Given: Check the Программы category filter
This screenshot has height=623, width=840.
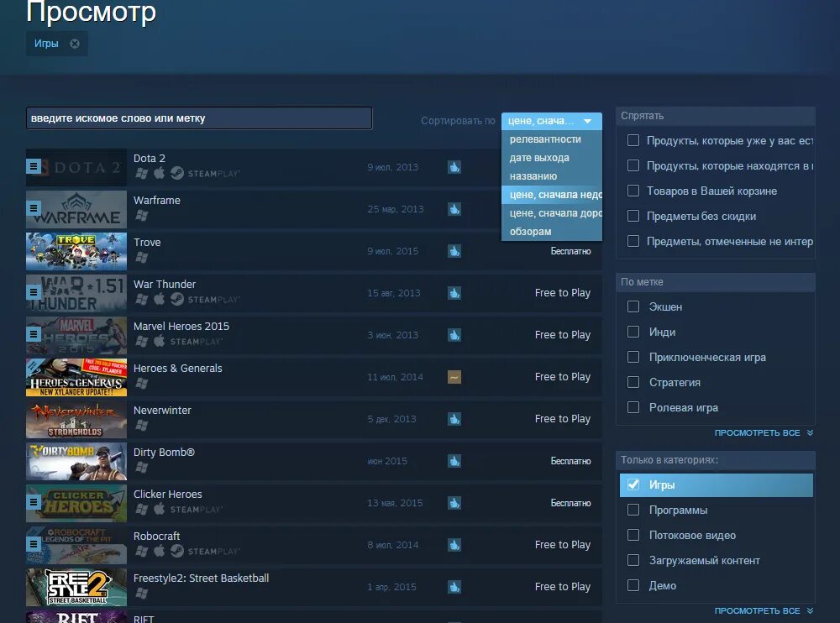Looking at the screenshot, I should point(633,510).
